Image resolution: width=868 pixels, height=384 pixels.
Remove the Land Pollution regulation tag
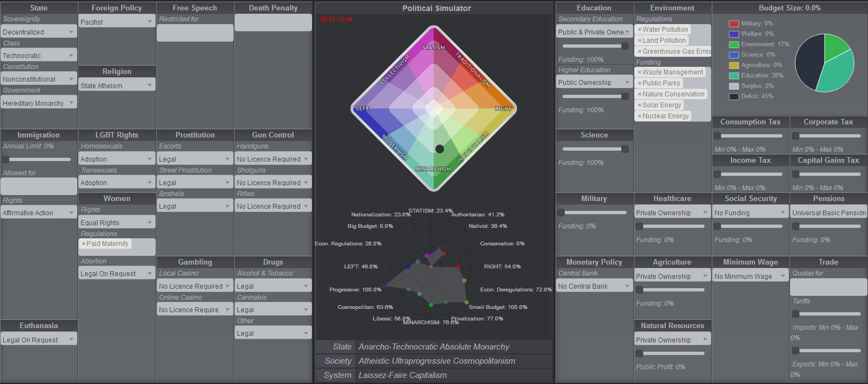tap(639, 41)
